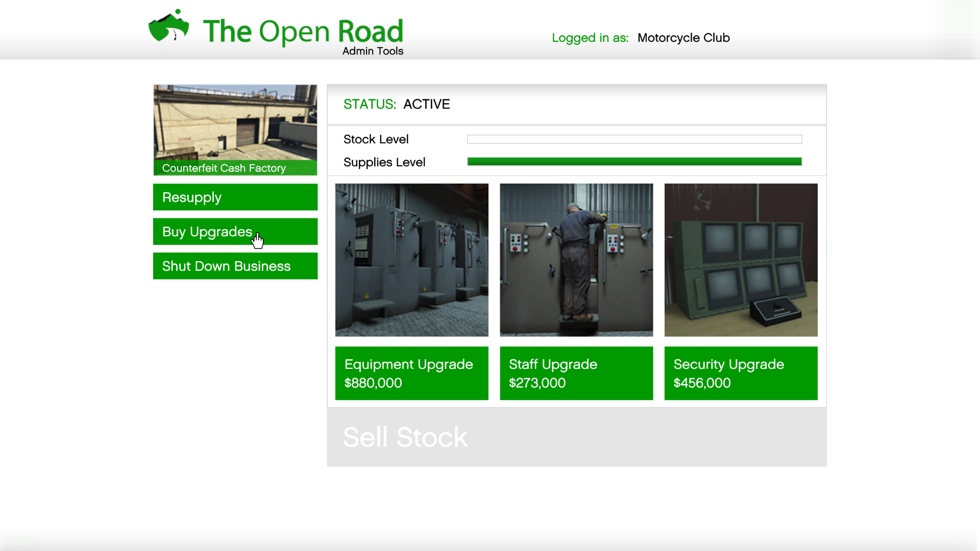The width and height of the screenshot is (980, 551).
Task: Select the Counterfeit Cash Factory thumbnail
Action: 235,122
